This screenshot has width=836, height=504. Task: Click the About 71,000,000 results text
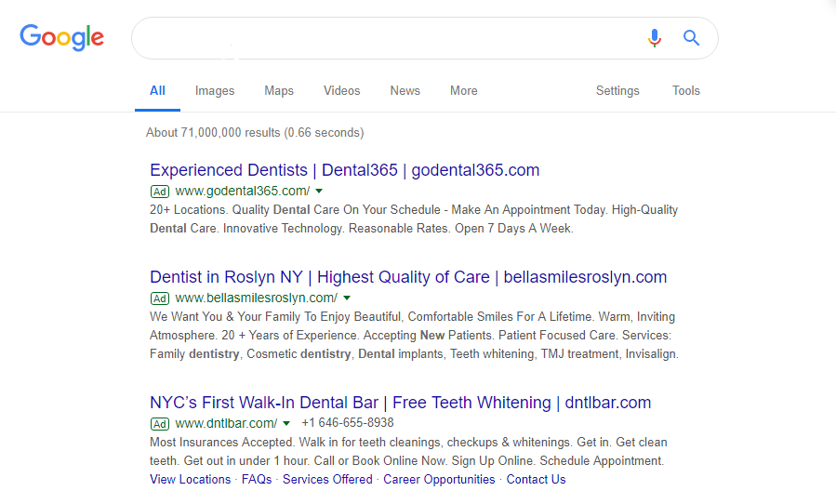point(255,133)
